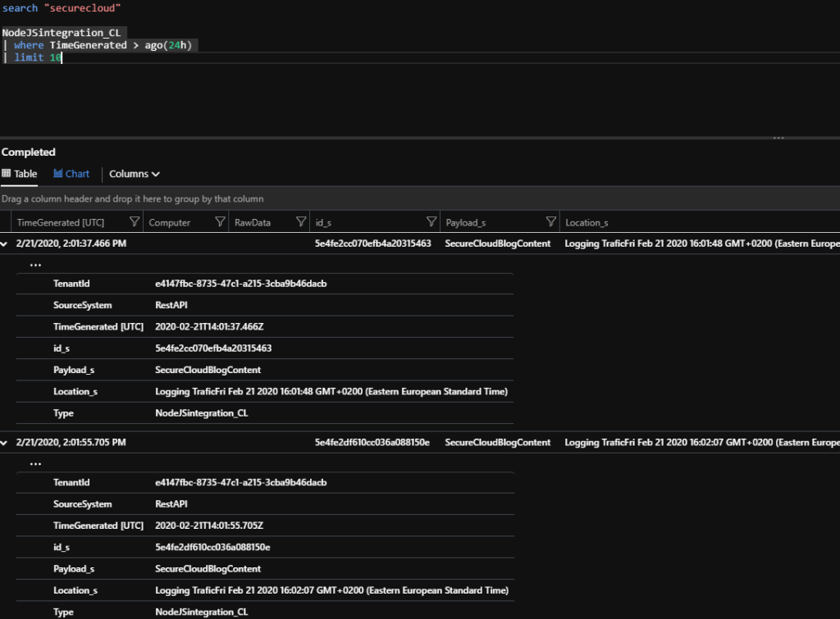The width and height of the screenshot is (840, 619).
Task: Sort by the TimeGenerated [UTC] column header
Action: click(60, 222)
